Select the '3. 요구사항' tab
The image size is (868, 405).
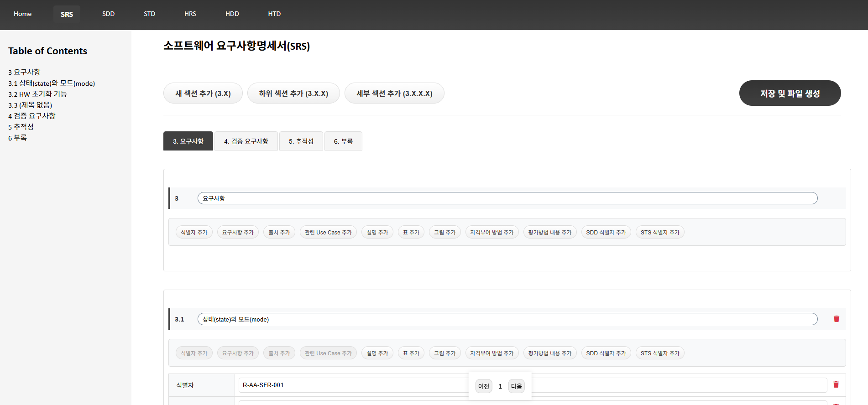click(x=188, y=141)
